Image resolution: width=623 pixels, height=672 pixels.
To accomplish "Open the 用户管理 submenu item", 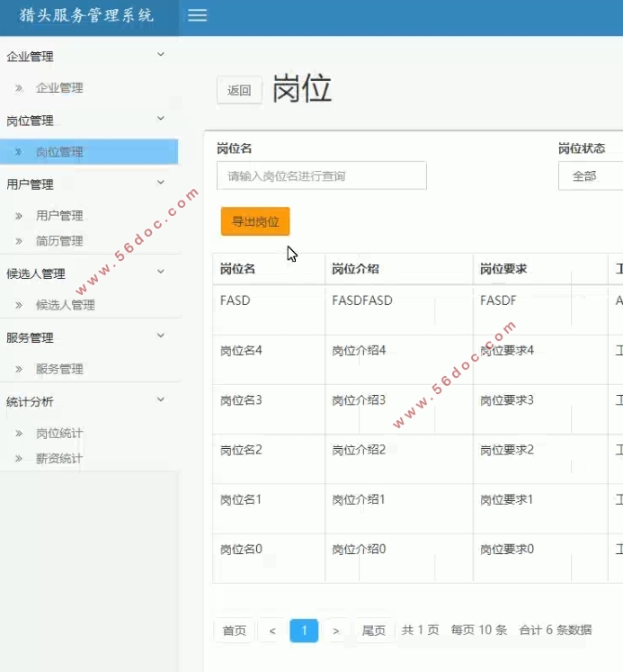I will (59, 216).
